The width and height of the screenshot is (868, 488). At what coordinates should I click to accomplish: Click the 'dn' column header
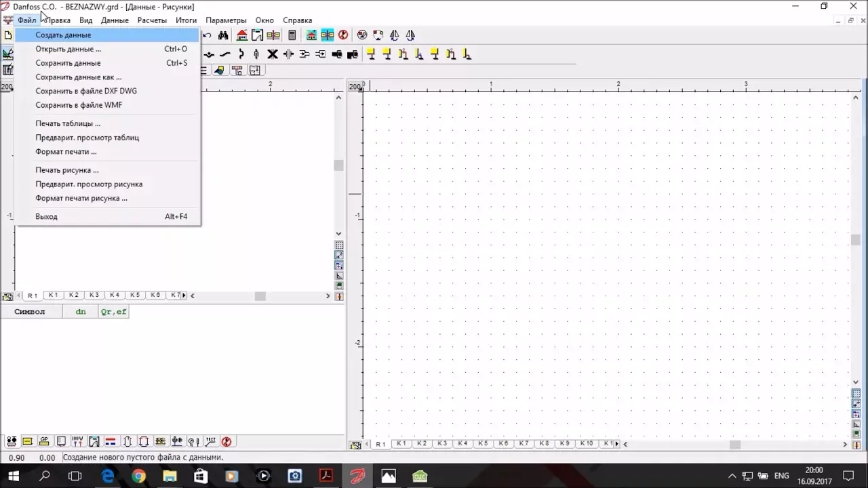click(x=81, y=312)
